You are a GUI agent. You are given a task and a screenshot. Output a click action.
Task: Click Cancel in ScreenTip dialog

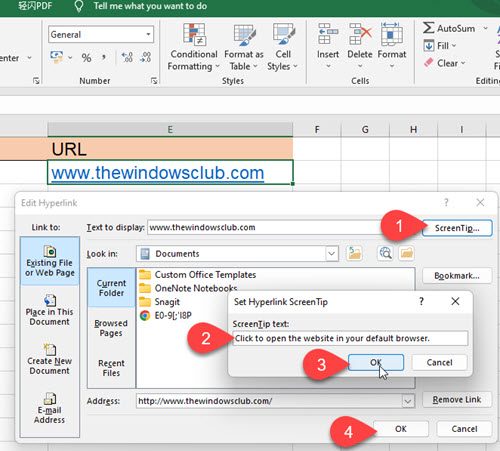pyautogui.click(x=439, y=362)
